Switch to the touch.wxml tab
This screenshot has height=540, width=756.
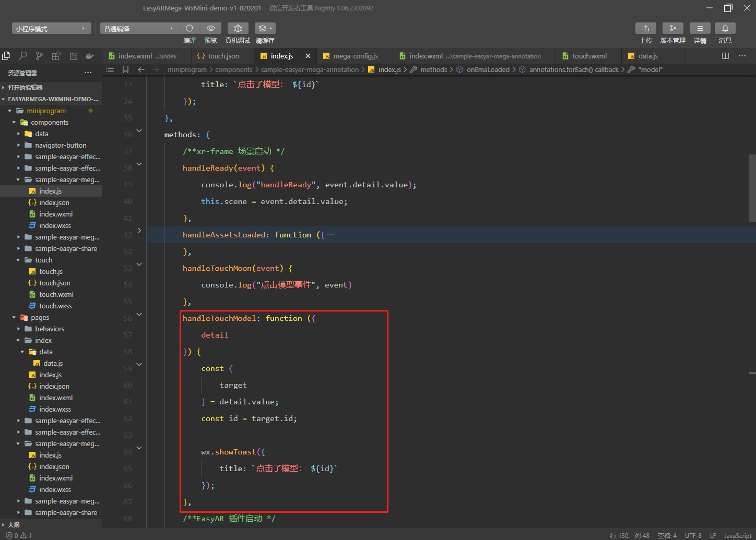[589, 56]
